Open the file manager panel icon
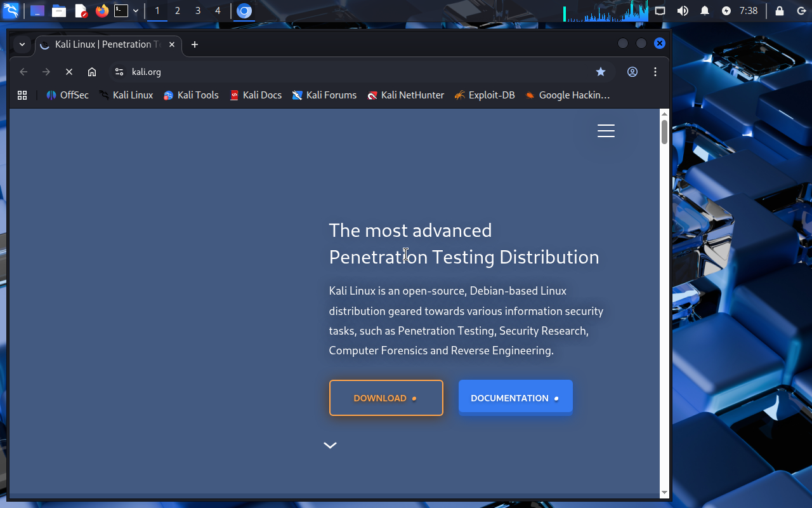The image size is (812, 508). [59, 11]
